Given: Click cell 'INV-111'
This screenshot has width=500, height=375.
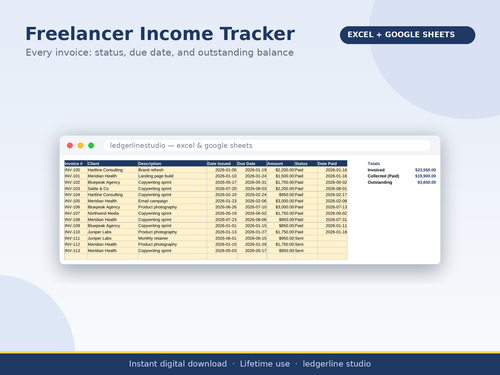Looking at the screenshot, I should pos(76,238).
